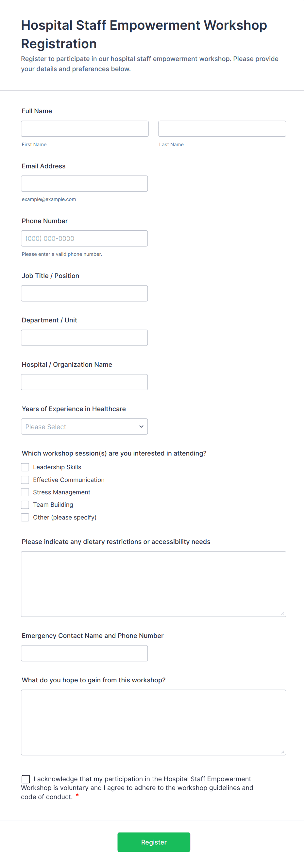Focus the Hospital / Organization Name field
This screenshot has width=304, height=868.
click(84, 382)
